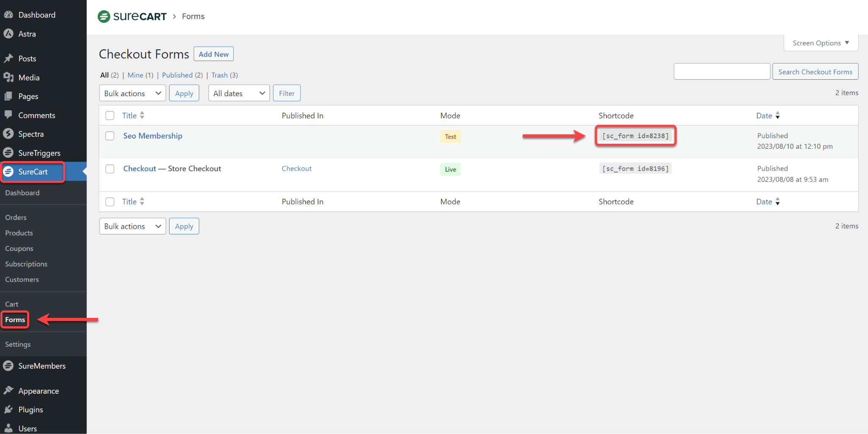Toggle select-all checkbox in table header
Viewport: 868px width, 434px height.
110,116
